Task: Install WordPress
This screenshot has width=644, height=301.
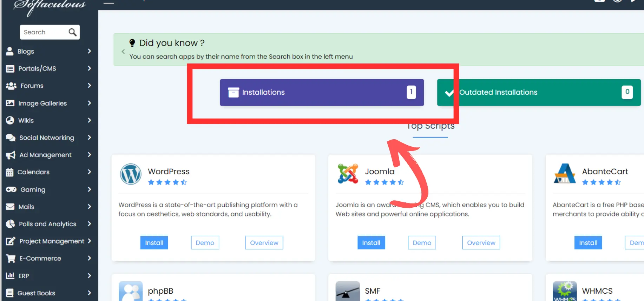Action: click(154, 243)
